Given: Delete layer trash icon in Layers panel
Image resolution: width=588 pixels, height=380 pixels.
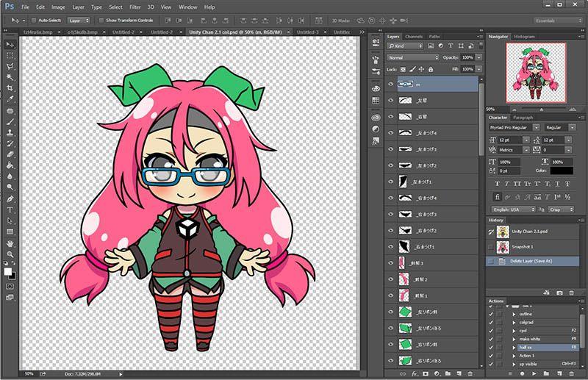Looking at the screenshot, I should [x=470, y=373].
